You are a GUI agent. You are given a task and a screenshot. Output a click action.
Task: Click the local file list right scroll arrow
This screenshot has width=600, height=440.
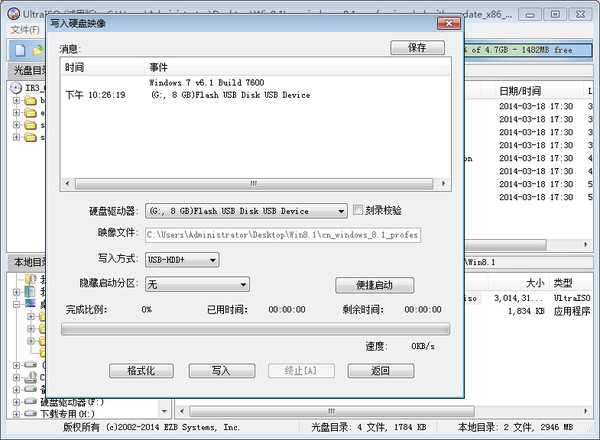585,411
